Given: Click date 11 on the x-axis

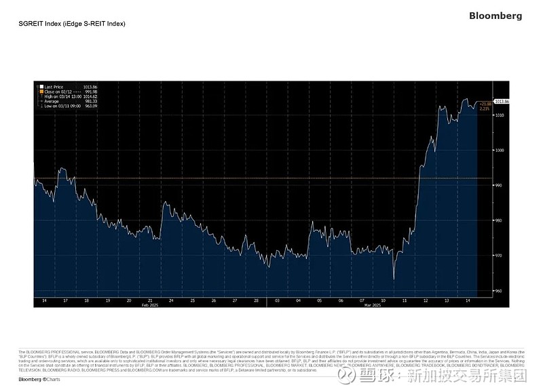Looking at the screenshot, I should pyautogui.click(x=404, y=300).
